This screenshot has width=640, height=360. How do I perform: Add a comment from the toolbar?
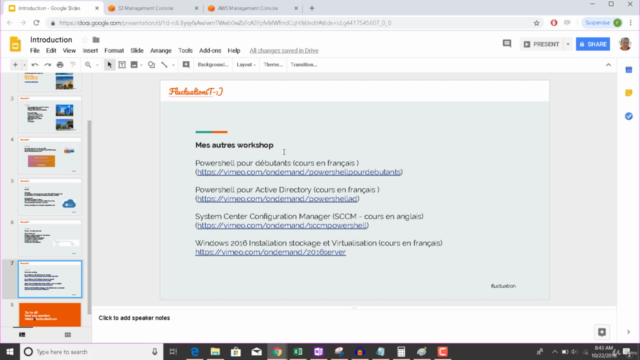(186, 64)
